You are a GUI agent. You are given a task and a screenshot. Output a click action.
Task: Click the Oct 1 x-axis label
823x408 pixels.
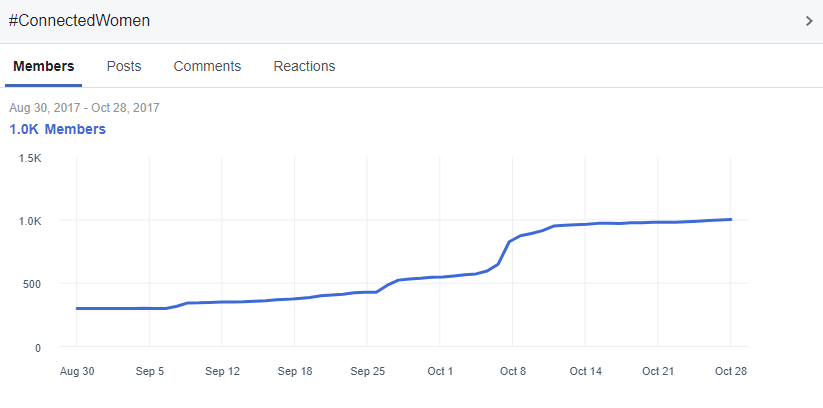pyautogui.click(x=440, y=371)
